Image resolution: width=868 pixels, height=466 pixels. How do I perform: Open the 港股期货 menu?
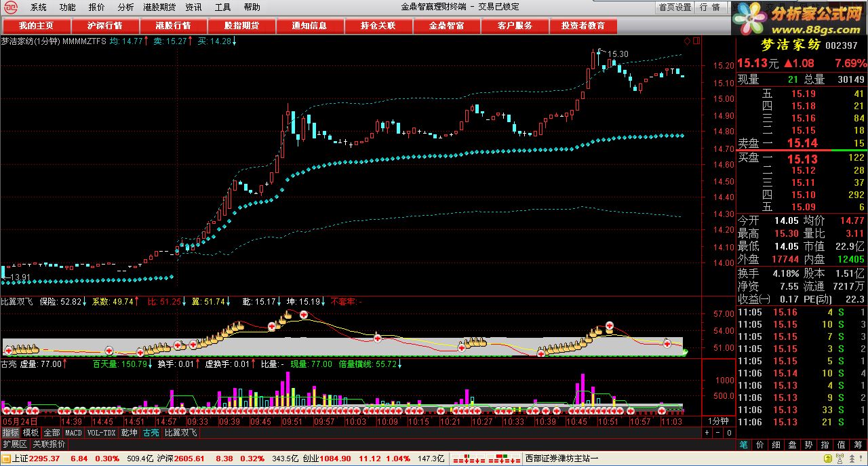pyautogui.click(x=159, y=7)
